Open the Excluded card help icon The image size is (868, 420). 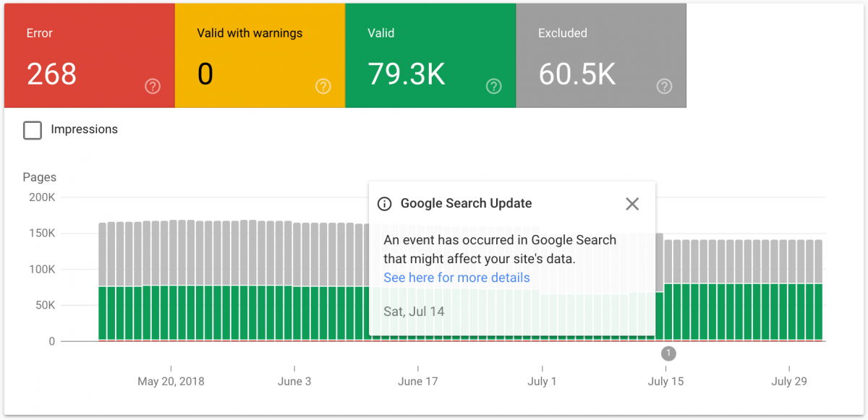664,86
